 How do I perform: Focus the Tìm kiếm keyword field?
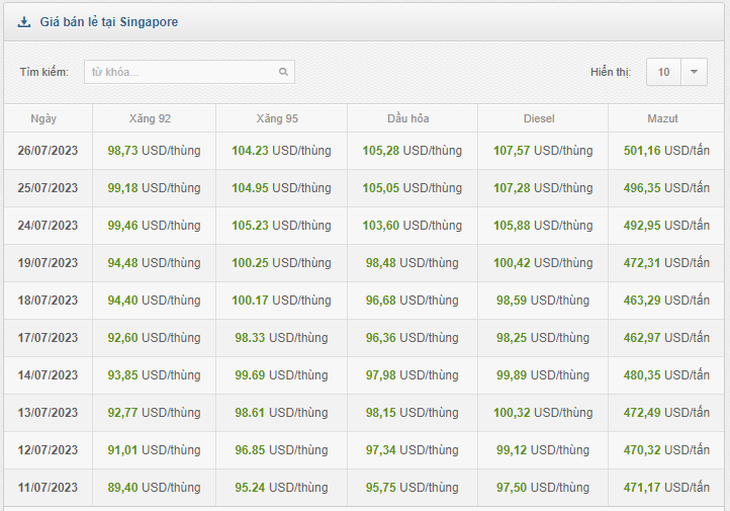coord(189,72)
